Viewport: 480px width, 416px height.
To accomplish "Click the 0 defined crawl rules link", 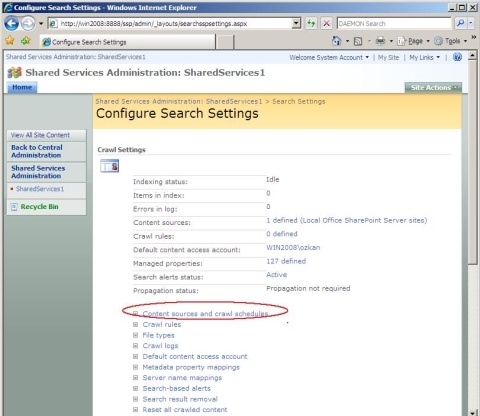I will coord(282,234).
